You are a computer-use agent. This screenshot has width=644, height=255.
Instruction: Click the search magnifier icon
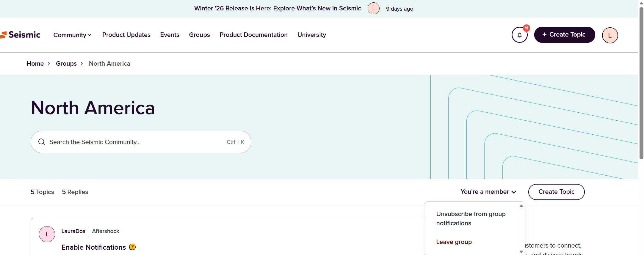pyautogui.click(x=42, y=142)
